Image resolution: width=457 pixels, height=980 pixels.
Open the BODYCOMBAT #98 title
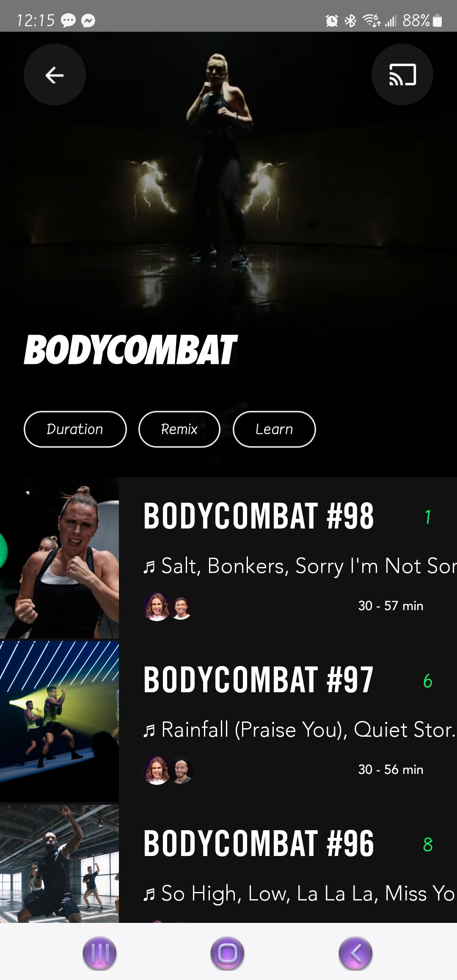259,516
